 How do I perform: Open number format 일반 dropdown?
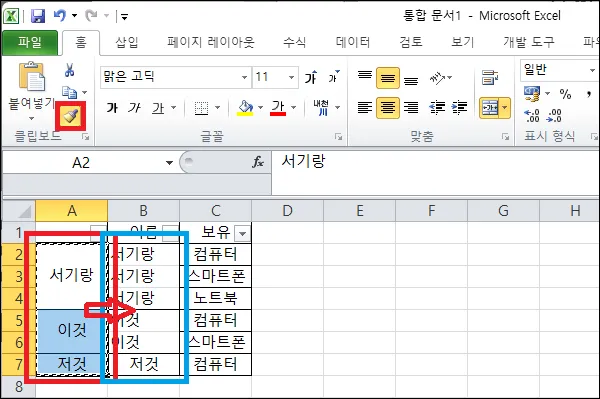pyautogui.click(x=592, y=70)
